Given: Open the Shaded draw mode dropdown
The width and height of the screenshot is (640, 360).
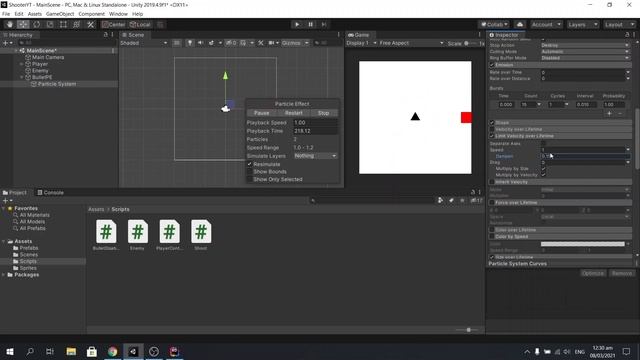Looking at the screenshot, I should tap(143, 43).
